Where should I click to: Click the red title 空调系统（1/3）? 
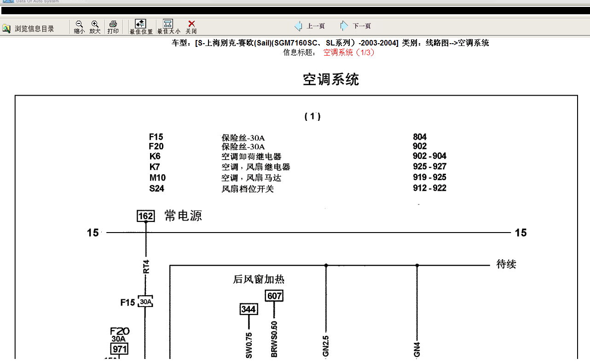point(349,52)
